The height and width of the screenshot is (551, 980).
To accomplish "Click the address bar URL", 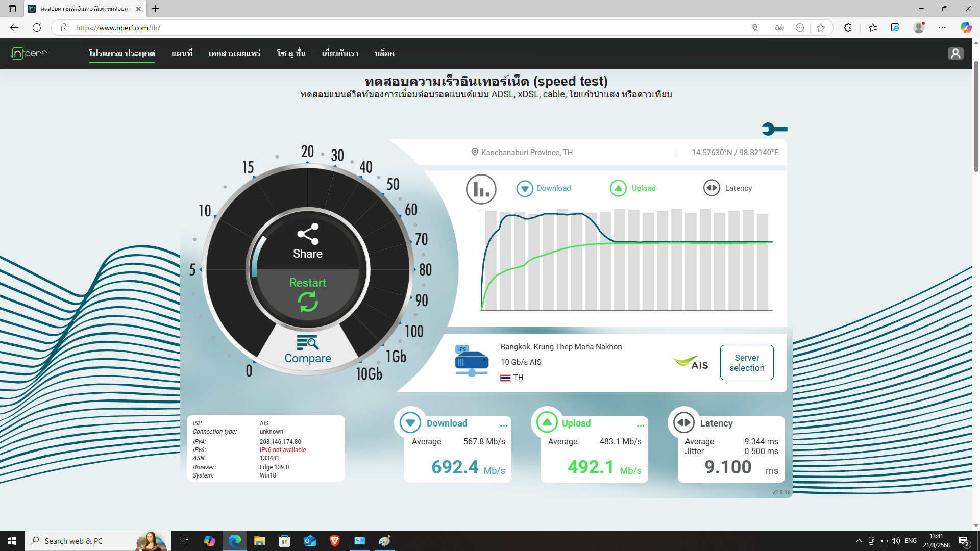I will [118, 28].
